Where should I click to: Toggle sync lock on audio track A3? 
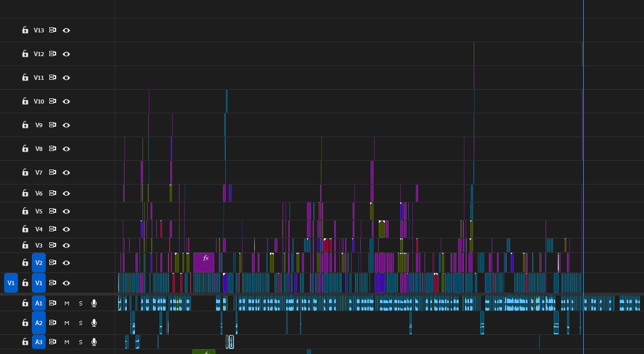pos(53,342)
